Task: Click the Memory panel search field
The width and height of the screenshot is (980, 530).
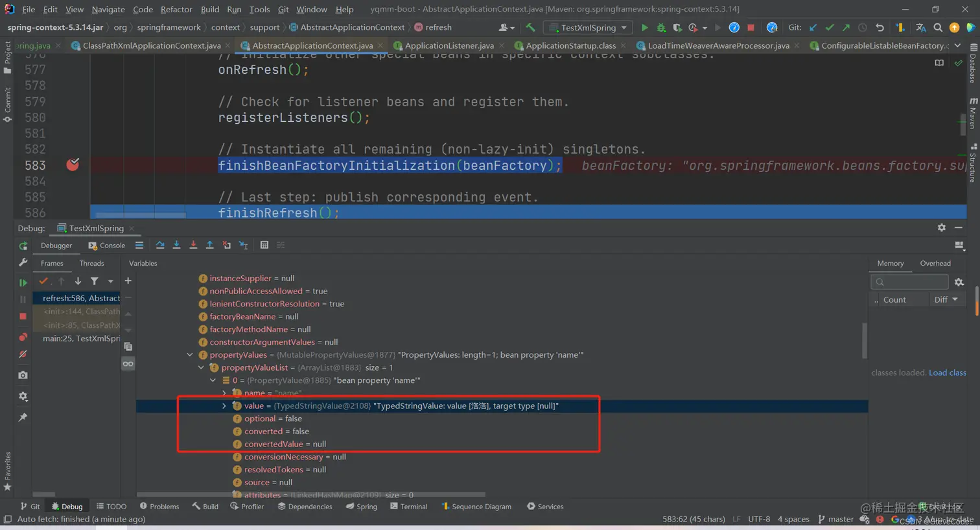Action: (x=909, y=282)
